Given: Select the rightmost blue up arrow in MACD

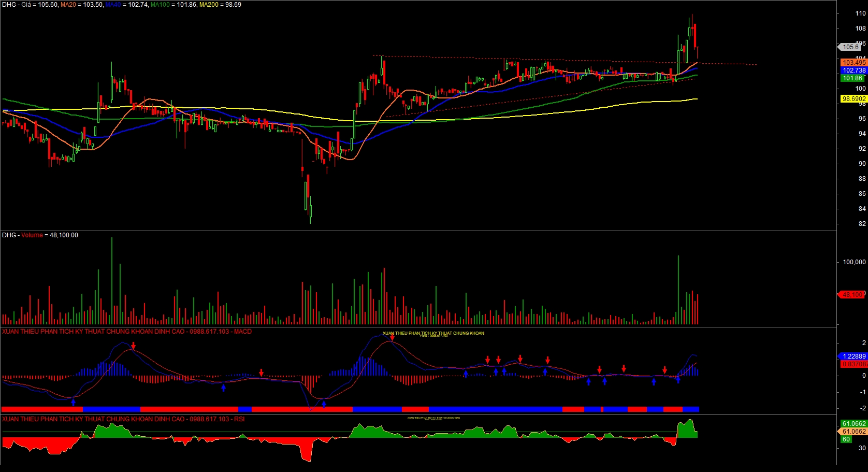Looking at the screenshot, I should click(678, 380).
